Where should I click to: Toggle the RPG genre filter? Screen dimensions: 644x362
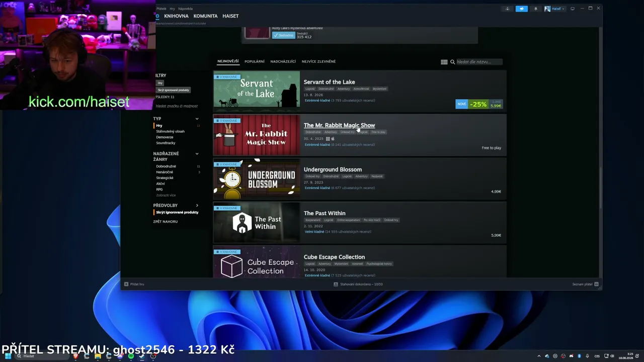[x=159, y=190]
